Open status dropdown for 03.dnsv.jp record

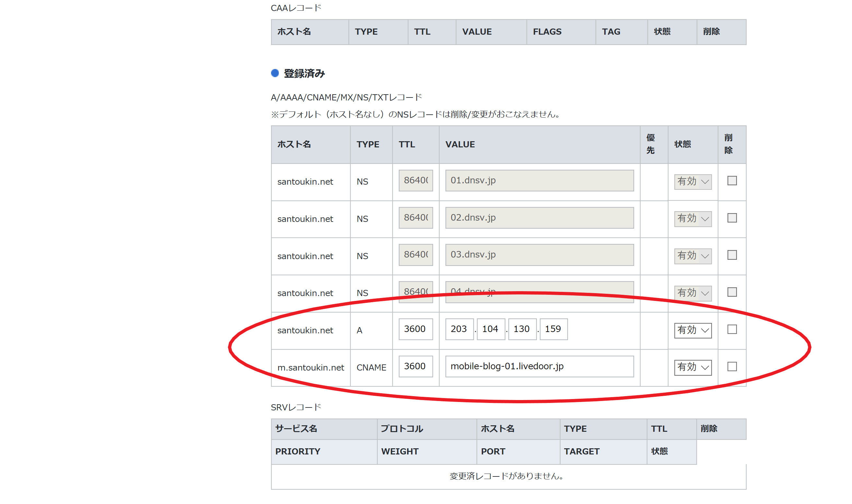pos(692,256)
